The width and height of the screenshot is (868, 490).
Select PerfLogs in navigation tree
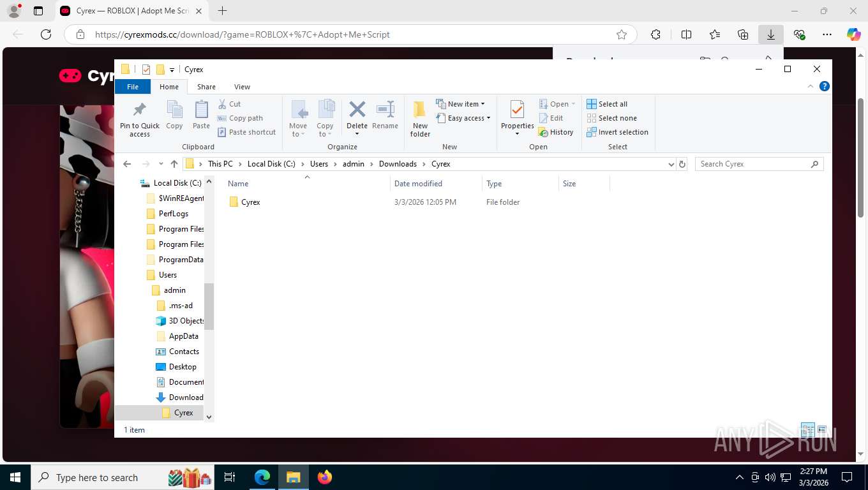[173, 214]
